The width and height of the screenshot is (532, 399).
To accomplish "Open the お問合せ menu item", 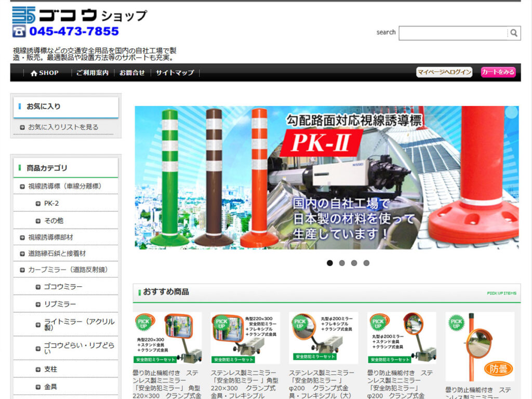I will click(132, 73).
